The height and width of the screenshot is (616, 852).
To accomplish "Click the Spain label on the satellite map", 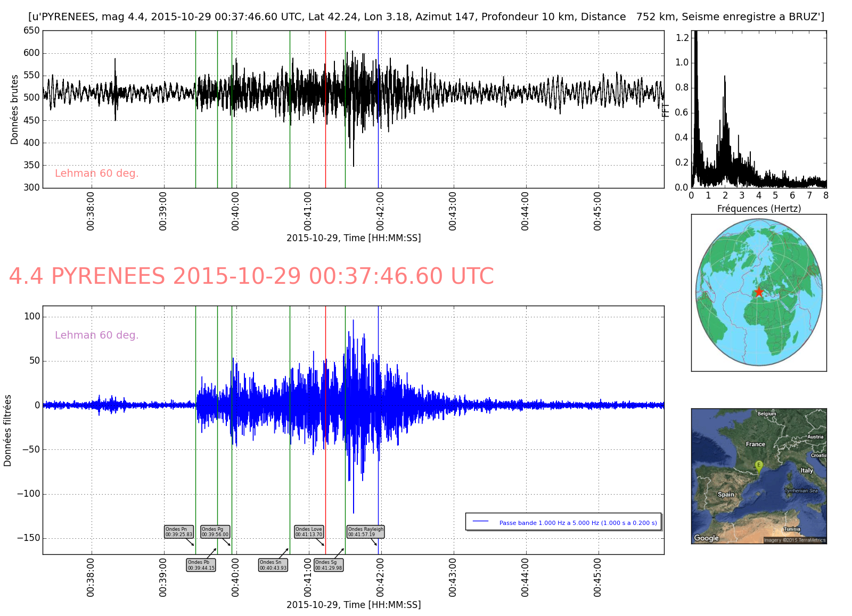I will pos(725,494).
